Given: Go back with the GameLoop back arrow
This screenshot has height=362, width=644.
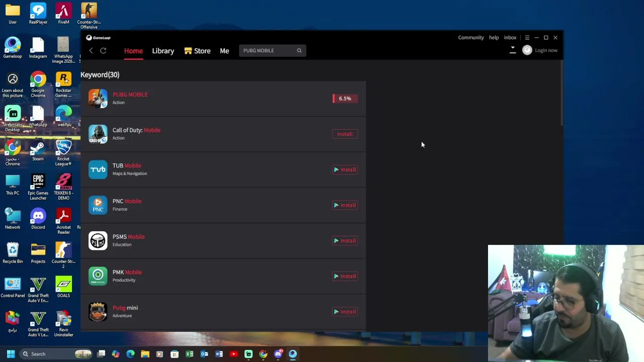Looking at the screenshot, I should point(91,51).
